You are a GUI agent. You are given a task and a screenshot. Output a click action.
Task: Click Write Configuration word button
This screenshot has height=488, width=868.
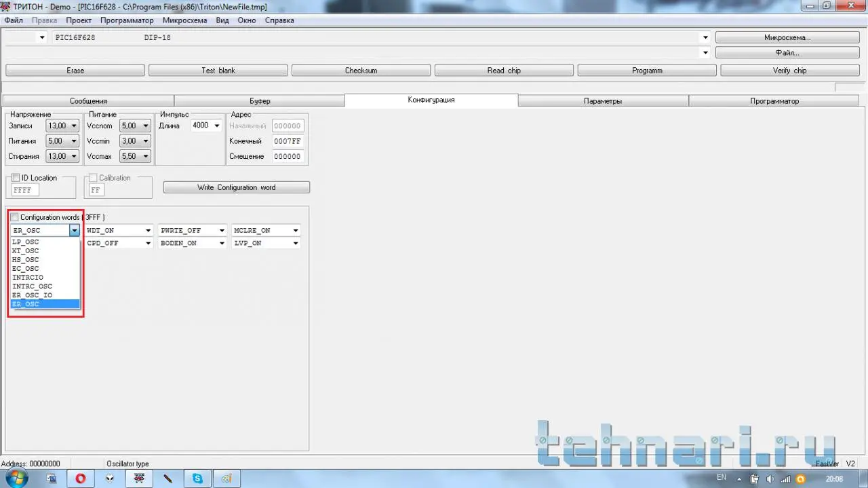tap(237, 187)
